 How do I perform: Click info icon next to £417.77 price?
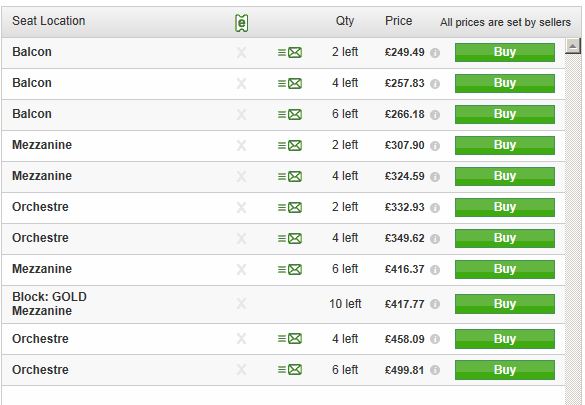point(435,304)
